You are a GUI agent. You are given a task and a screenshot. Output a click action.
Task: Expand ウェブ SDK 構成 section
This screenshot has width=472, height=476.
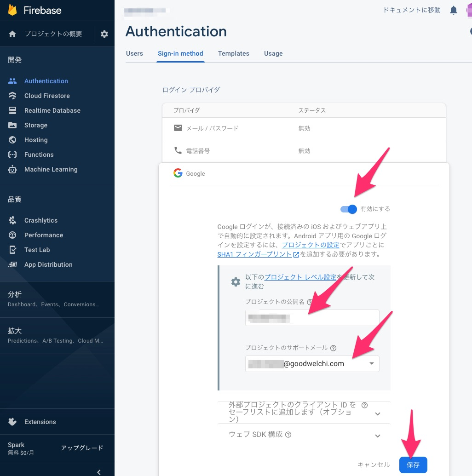378,436
